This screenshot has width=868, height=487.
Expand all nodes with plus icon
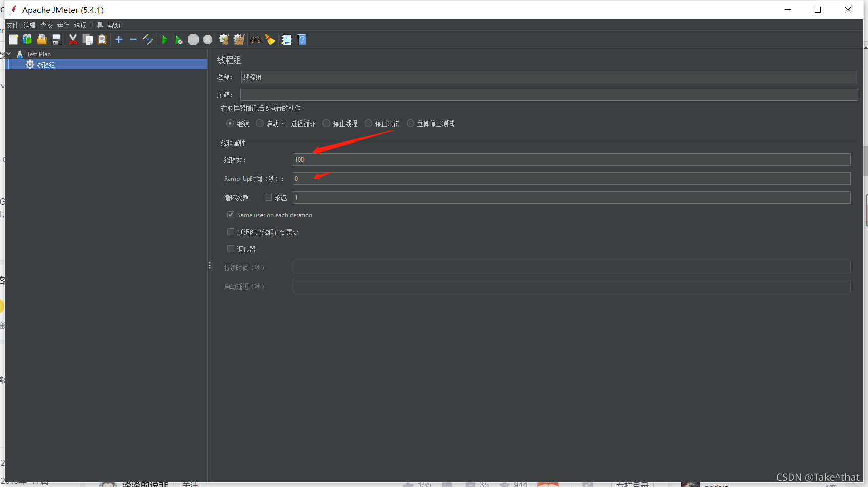pyautogui.click(x=119, y=39)
